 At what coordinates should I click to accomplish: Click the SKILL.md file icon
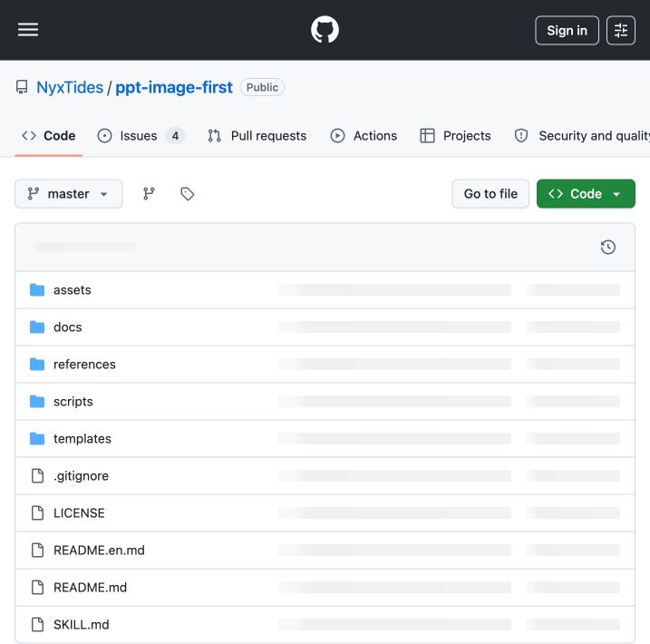(38, 625)
